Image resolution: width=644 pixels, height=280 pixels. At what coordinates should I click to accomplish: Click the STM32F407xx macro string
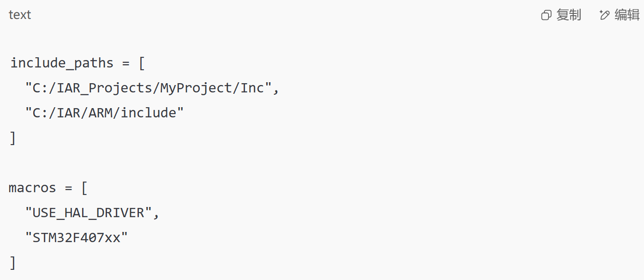(77, 238)
